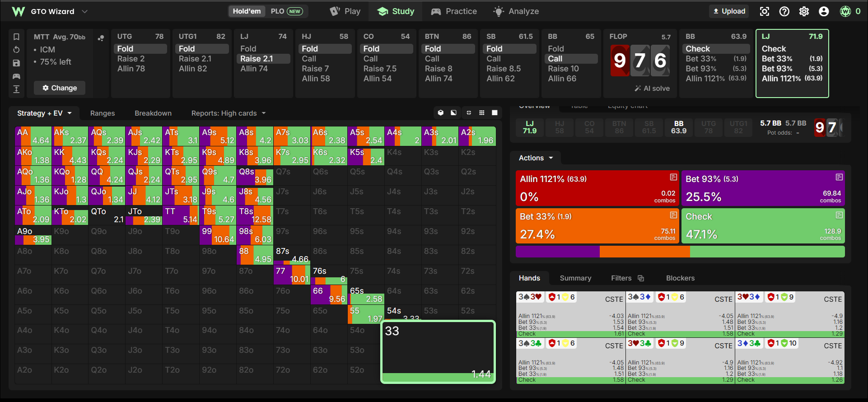Click the corner-arrows compact view icon

pyautogui.click(x=469, y=113)
